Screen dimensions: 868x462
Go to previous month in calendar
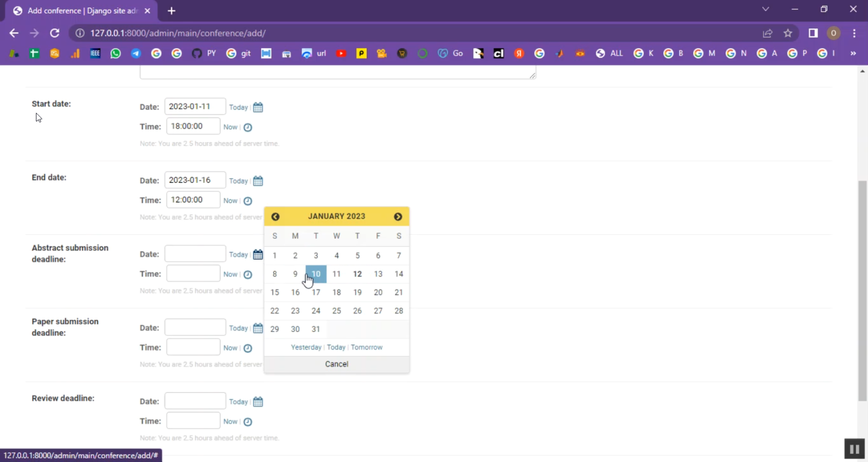pos(275,217)
